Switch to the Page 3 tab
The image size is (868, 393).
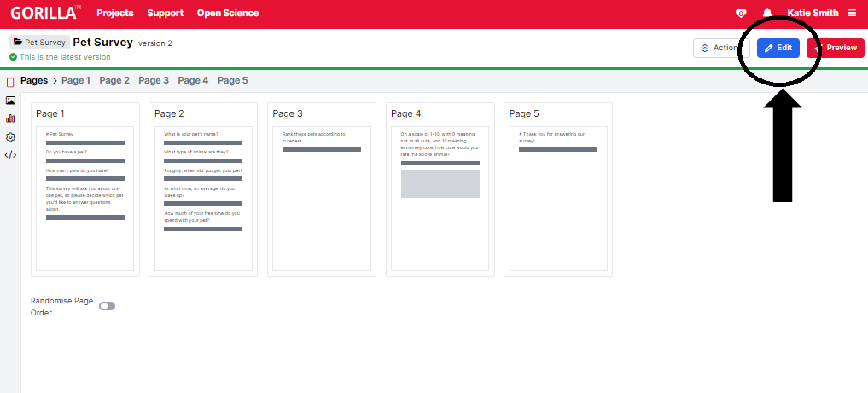pos(154,80)
